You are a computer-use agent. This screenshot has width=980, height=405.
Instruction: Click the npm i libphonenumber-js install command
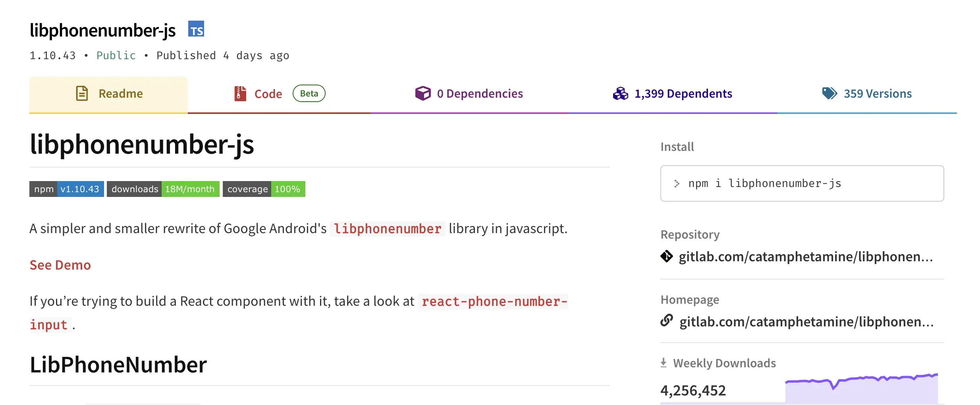coord(764,183)
